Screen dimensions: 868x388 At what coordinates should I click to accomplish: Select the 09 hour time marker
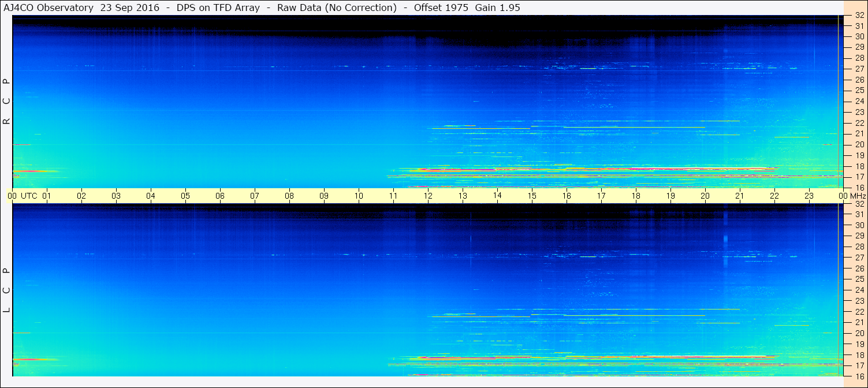pos(324,196)
